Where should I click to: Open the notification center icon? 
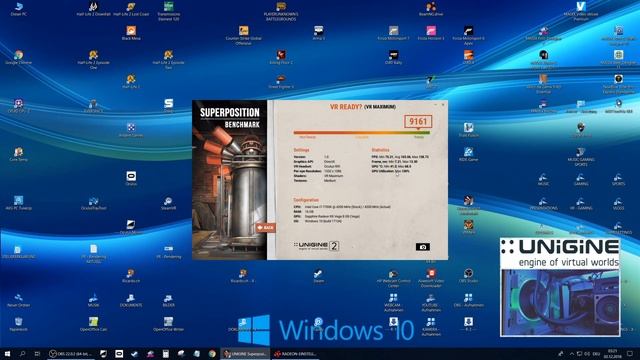[x=630, y=353]
